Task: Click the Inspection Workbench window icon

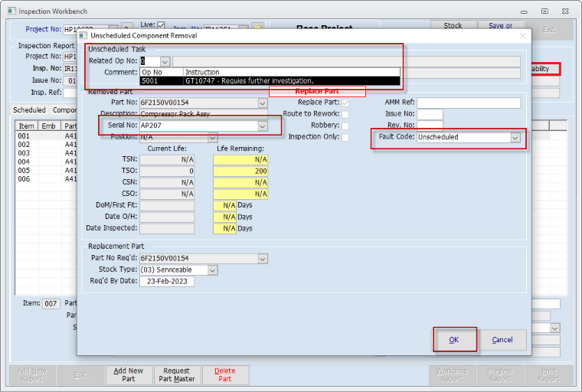Action: [x=10, y=11]
